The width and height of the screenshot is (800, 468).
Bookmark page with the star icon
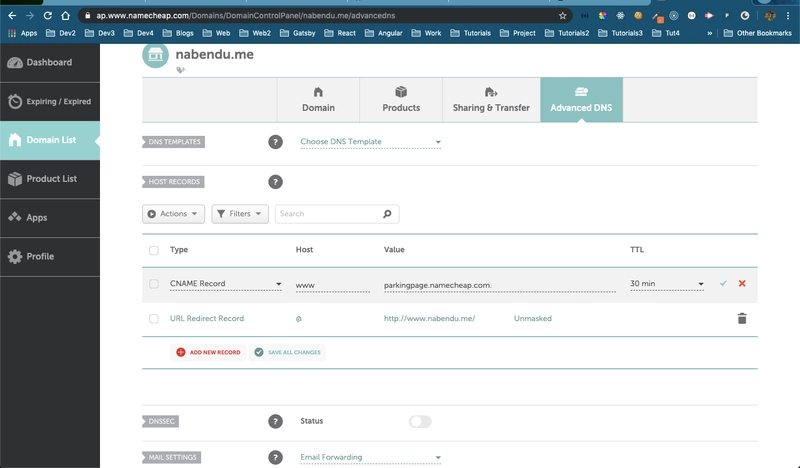pyautogui.click(x=562, y=16)
